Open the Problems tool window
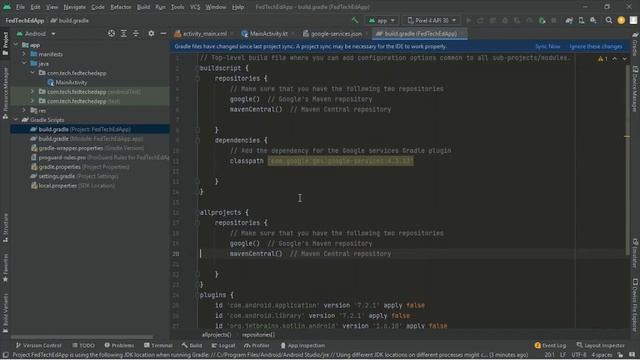Viewport: 640px width, 360px height. (x=119, y=345)
